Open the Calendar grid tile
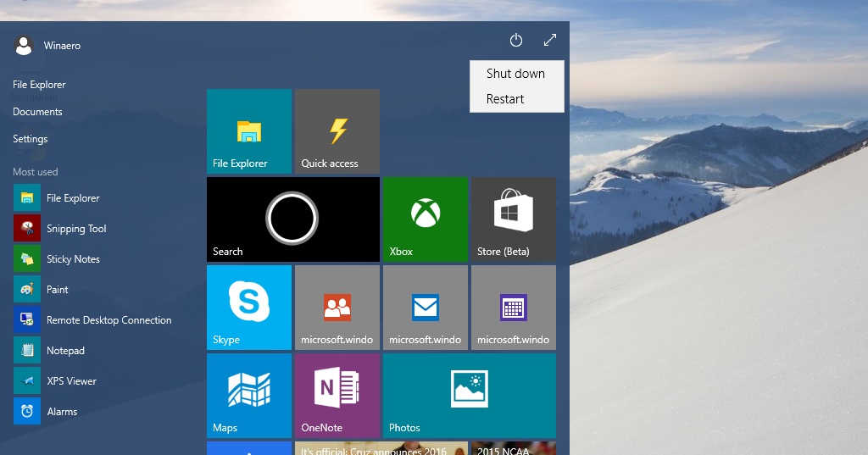 513,308
